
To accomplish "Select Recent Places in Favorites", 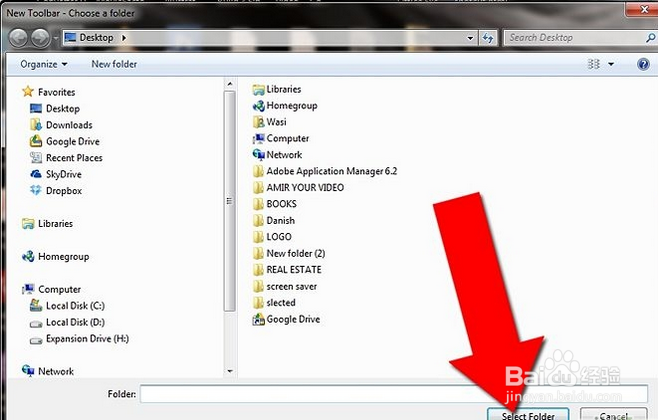I will pyautogui.click(x=66, y=158).
